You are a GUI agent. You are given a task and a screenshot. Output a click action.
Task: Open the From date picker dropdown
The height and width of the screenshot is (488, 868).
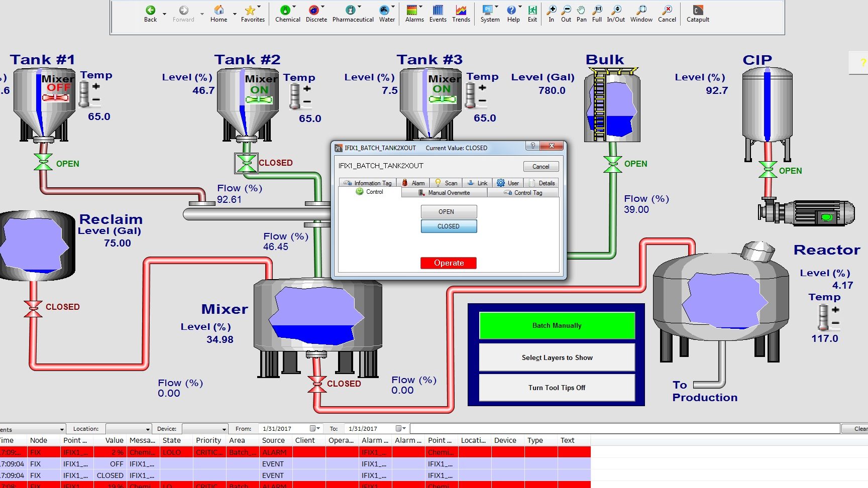314,429
